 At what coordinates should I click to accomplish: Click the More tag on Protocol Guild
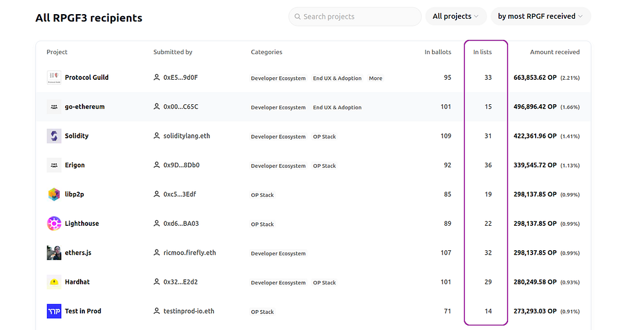pyautogui.click(x=375, y=78)
